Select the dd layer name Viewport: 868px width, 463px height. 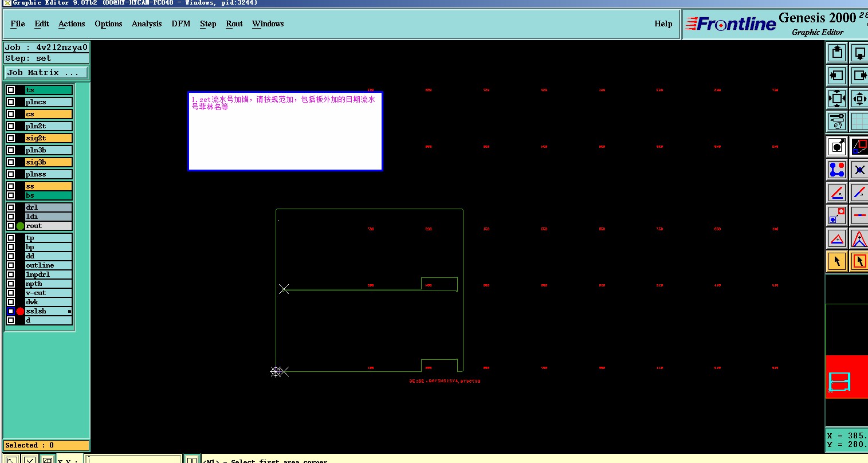coord(49,256)
